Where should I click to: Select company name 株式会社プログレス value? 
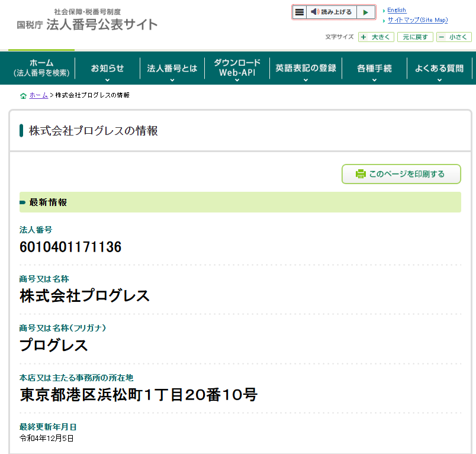click(85, 295)
